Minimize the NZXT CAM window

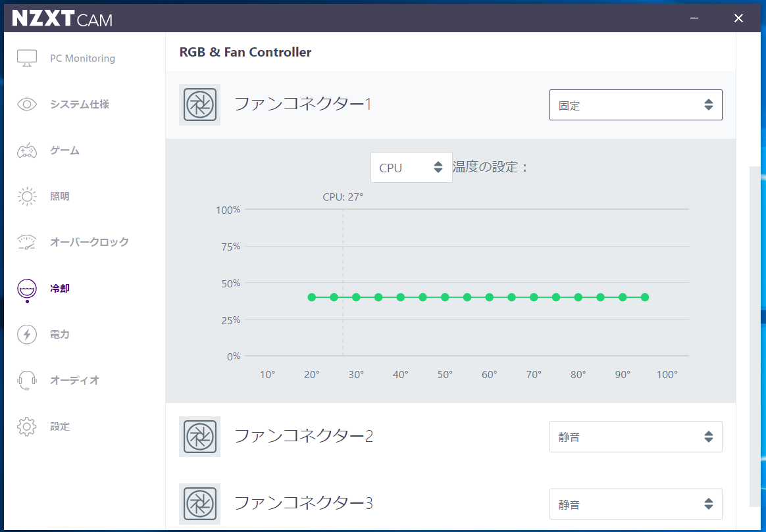(694, 18)
